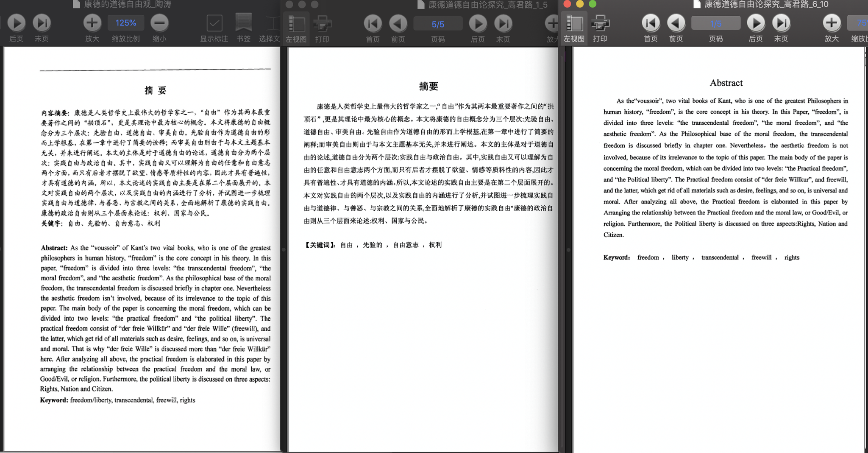Print the 高君路_1_5 document
Screen dimensions: 868x453
tap(322, 24)
